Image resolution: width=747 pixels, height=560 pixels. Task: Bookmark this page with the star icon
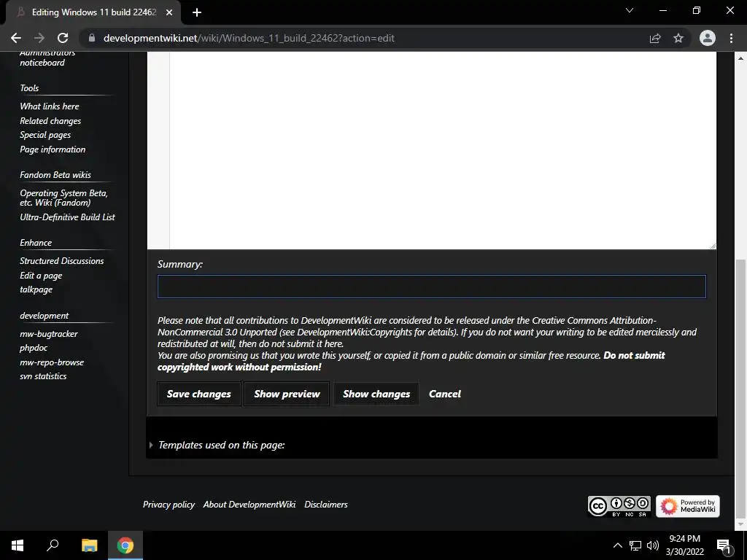point(678,38)
